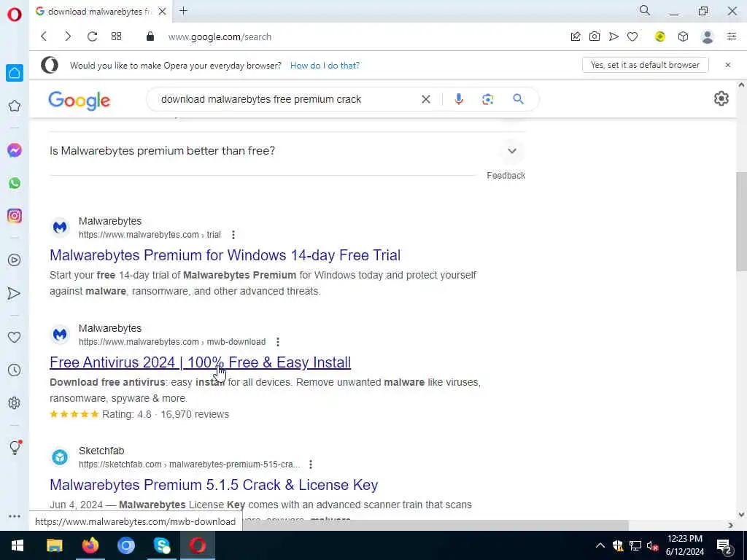Open My Flow sidebar icon
Image resolution: width=747 pixels, height=560 pixels.
pos(15,293)
